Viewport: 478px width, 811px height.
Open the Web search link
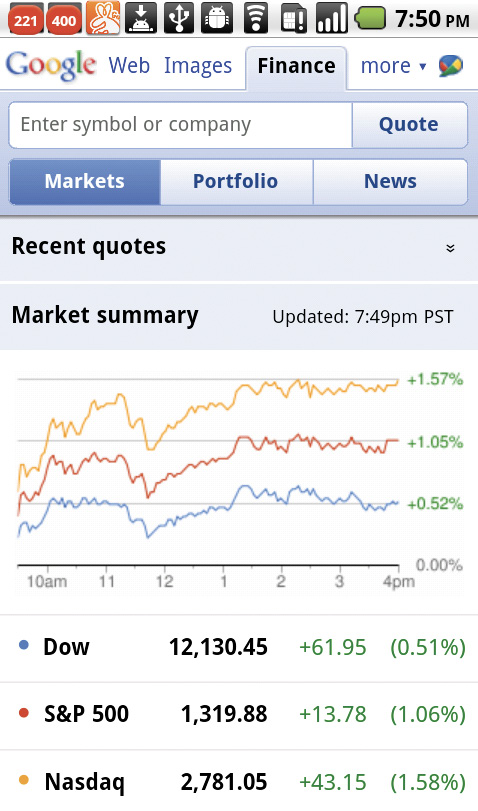129,66
